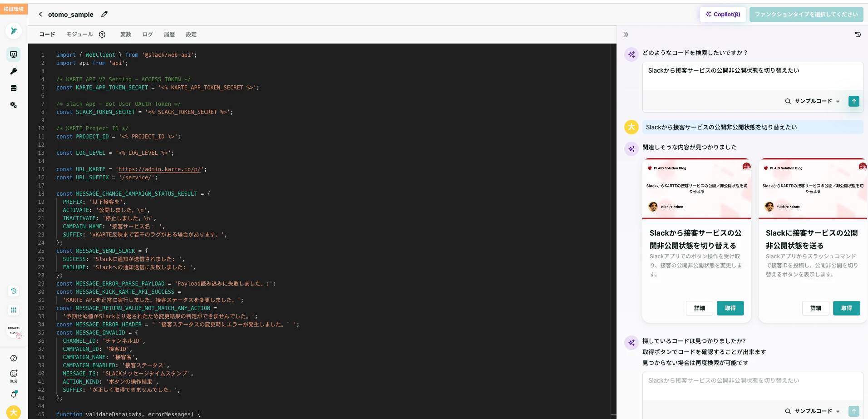This screenshot has height=419, width=868.
Task: Click the magnifier icon in the bottom search box
Action: point(788,411)
